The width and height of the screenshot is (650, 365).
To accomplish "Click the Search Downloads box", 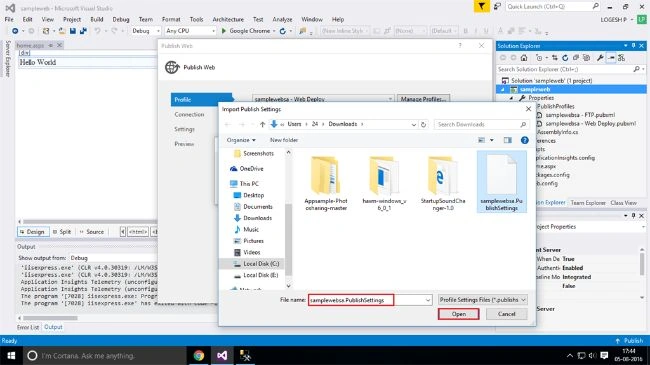I will pos(481,124).
